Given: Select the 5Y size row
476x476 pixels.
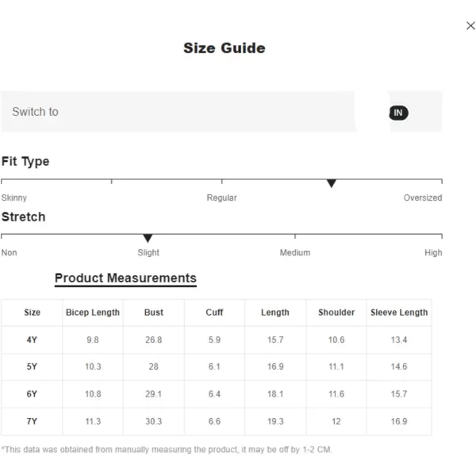Looking at the screenshot, I should (x=216, y=367).
